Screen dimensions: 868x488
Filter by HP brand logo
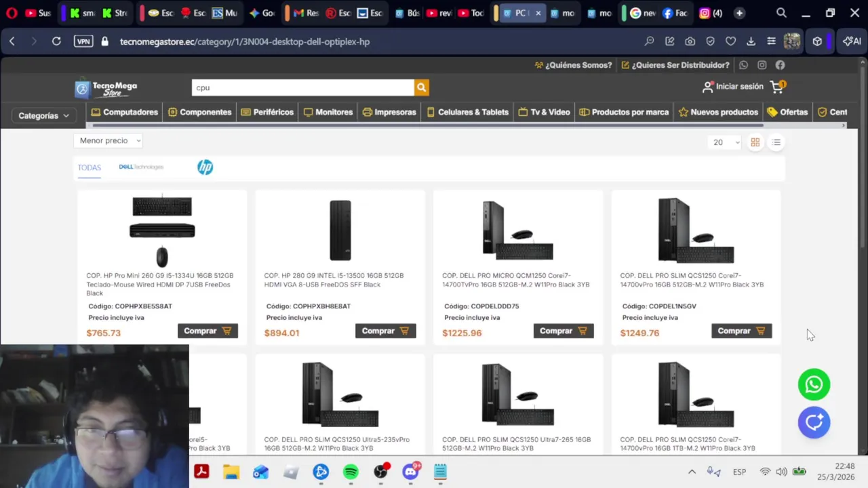tap(205, 167)
